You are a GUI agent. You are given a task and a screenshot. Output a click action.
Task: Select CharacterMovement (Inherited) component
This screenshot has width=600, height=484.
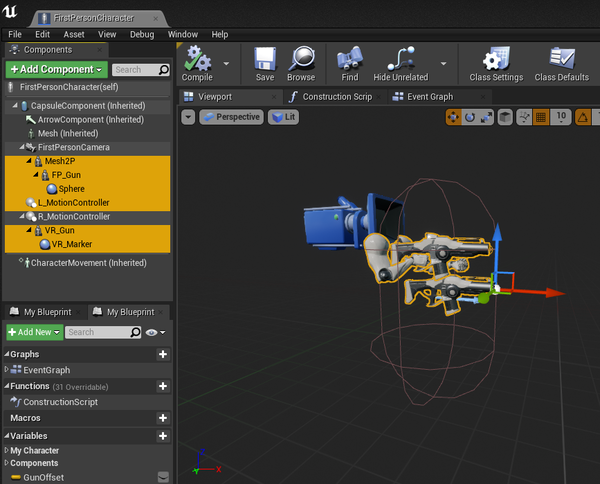coord(88,263)
